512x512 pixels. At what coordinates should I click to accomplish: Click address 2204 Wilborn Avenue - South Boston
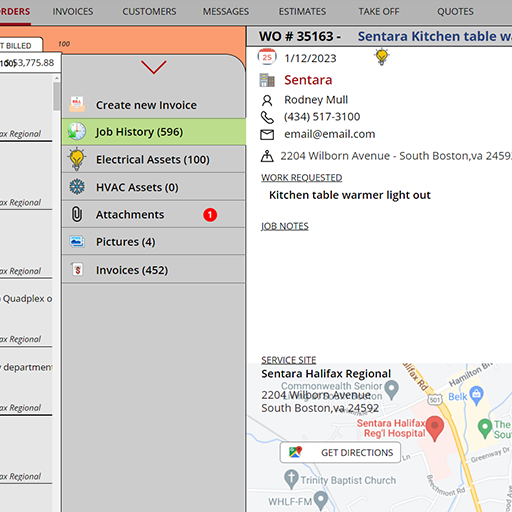click(396, 156)
